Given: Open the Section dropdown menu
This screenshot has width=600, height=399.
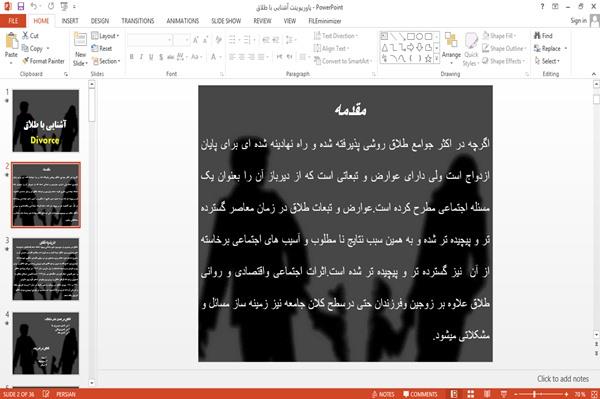Looking at the screenshot, I should pos(106,61).
